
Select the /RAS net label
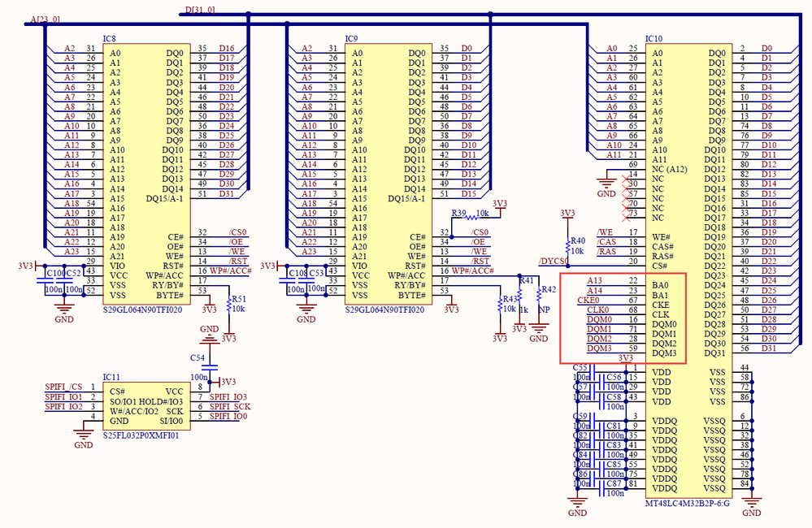(x=606, y=252)
